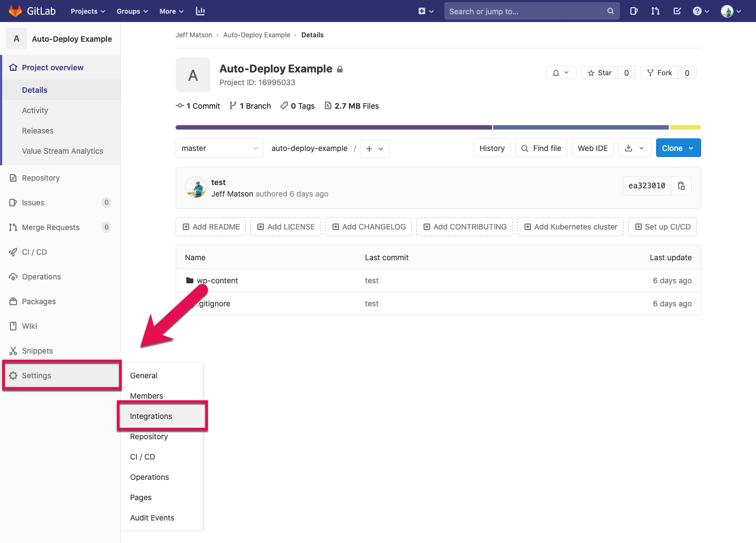Click the blue language bar segment
Image resolution: width=756 pixels, height=543 pixels.
point(581,127)
